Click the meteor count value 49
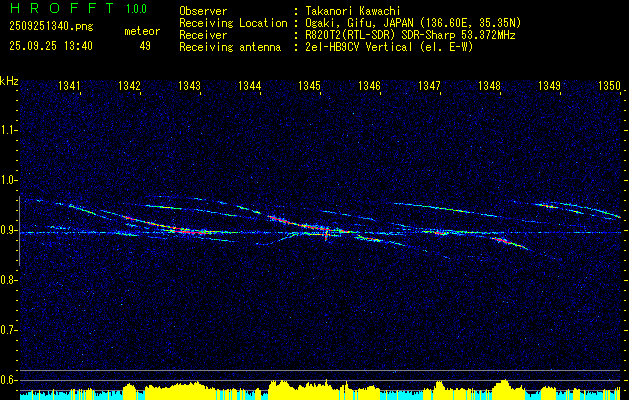This screenshot has width=629, height=400. 145,46
